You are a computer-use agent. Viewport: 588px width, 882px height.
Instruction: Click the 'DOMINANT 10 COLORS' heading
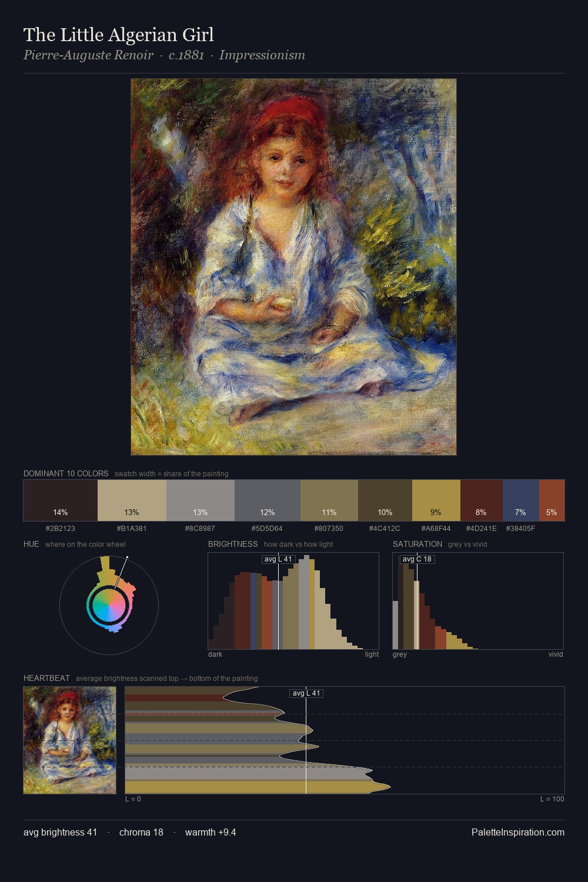66,473
